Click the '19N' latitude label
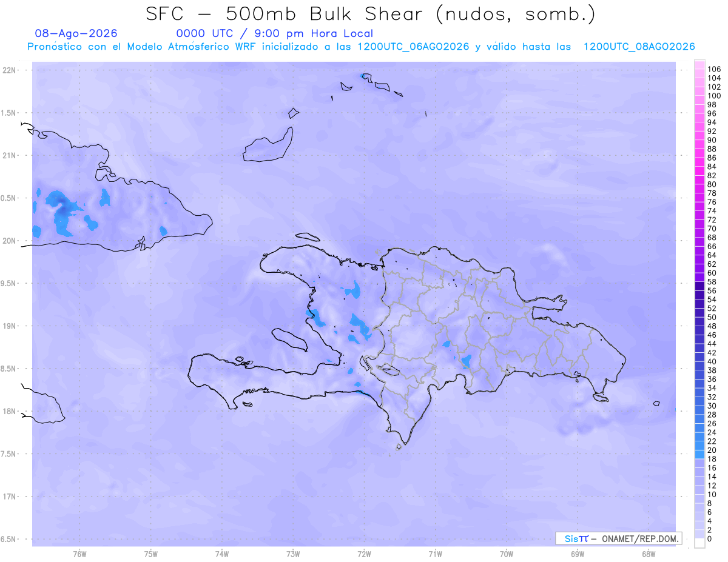The image size is (728, 562). [x=9, y=326]
